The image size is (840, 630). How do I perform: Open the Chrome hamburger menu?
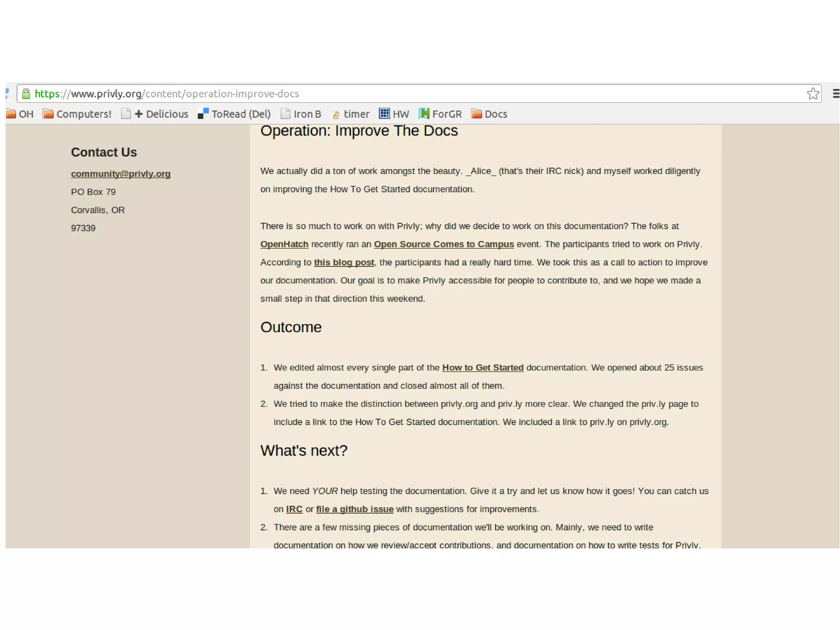pyautogui.click(x=835, y=94)
